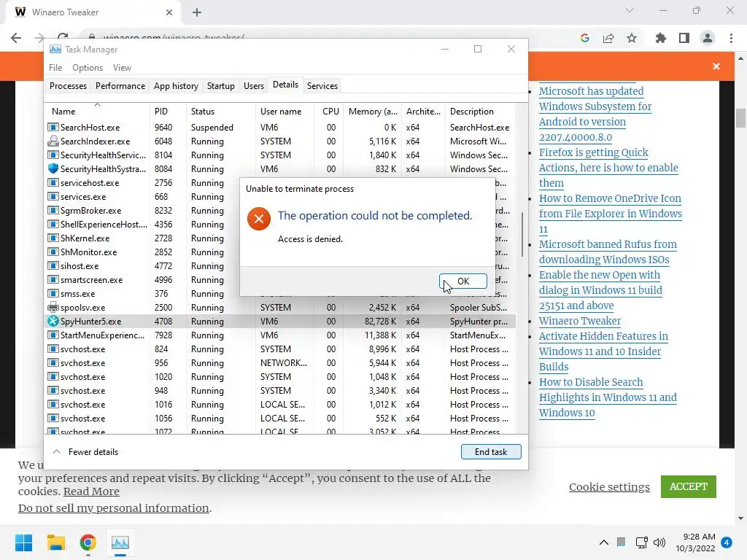Screen dimensions: 747x560
Task: Sort by the Description column header
Action: click(481, 111)
